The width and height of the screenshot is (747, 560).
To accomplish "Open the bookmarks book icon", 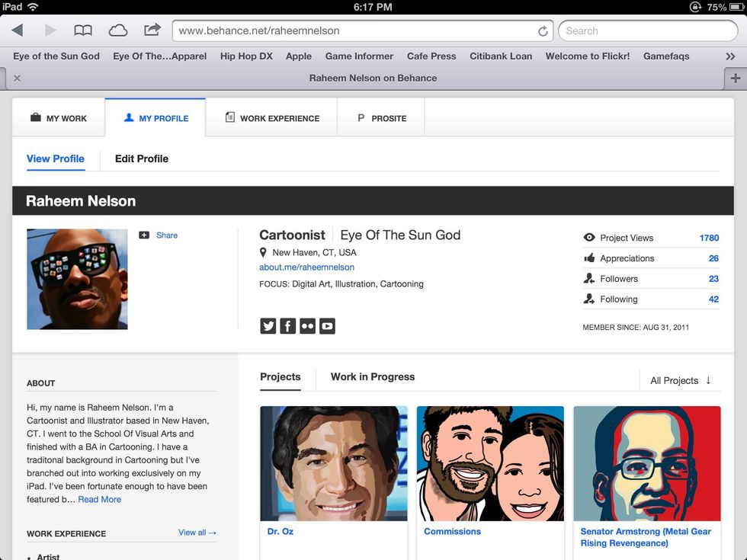I will (x=83, y=30).
